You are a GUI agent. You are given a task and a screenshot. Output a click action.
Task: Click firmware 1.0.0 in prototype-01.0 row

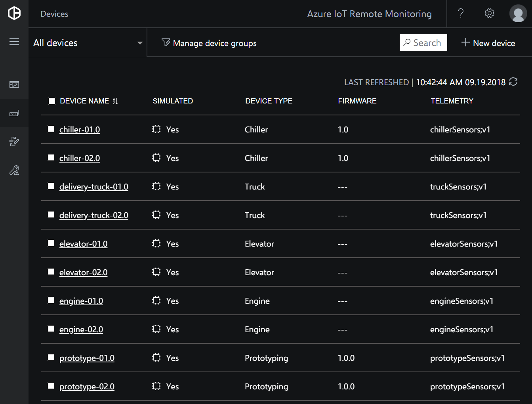(x=346, y=358)
